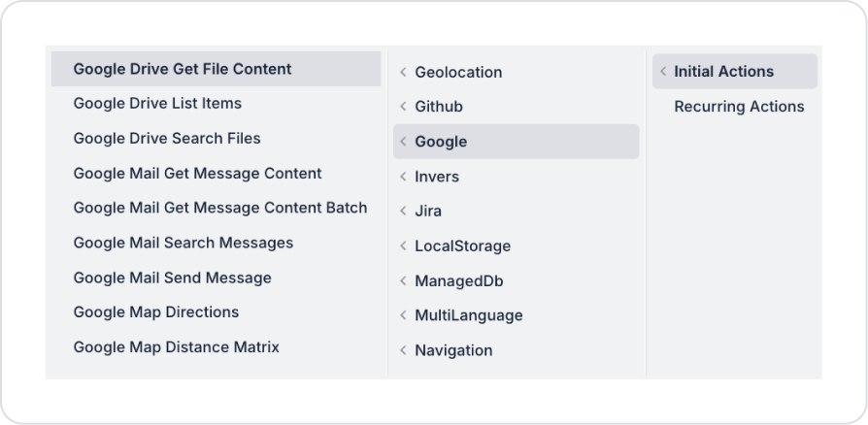Select Google Mail Search Messages
This screenshot has height=425, width=868.
tap(184, 243)
